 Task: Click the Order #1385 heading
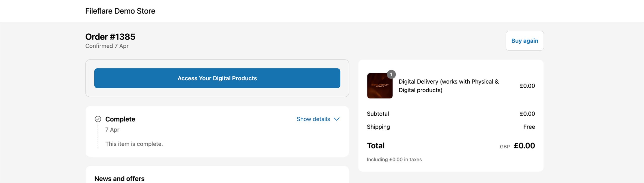click(110, 37)
